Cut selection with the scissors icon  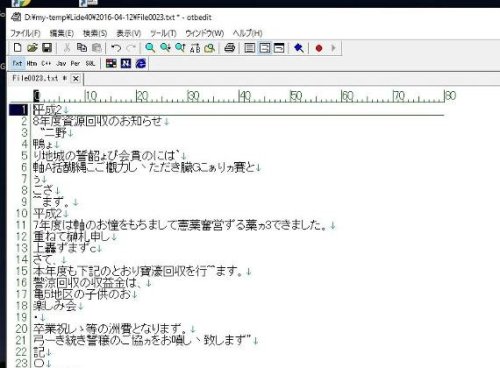[x=67, y=48]
